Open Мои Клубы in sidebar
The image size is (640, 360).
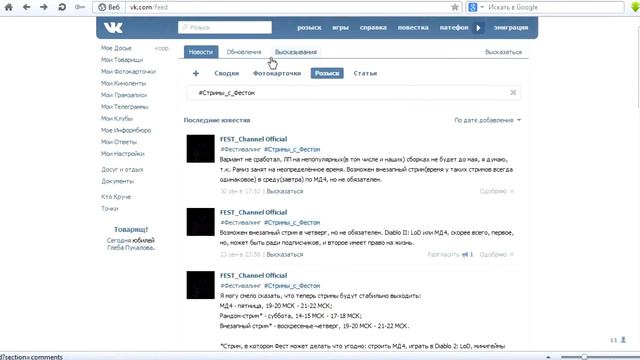tap(117, 118)
